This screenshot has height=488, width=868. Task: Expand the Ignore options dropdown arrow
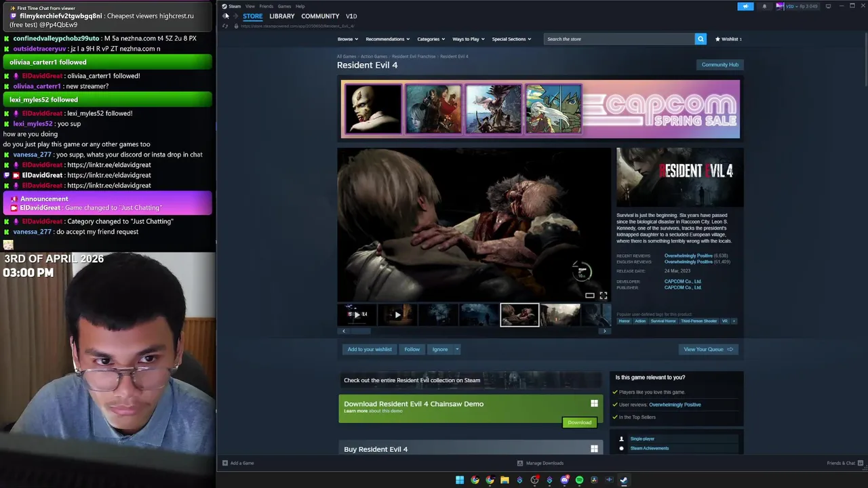click(x=457, y=349)
